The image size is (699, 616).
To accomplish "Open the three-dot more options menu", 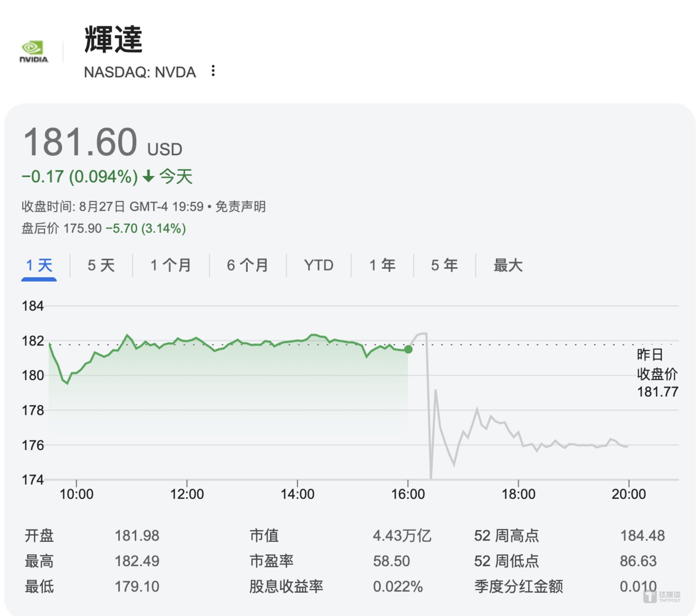I will [x=213, y=71].
